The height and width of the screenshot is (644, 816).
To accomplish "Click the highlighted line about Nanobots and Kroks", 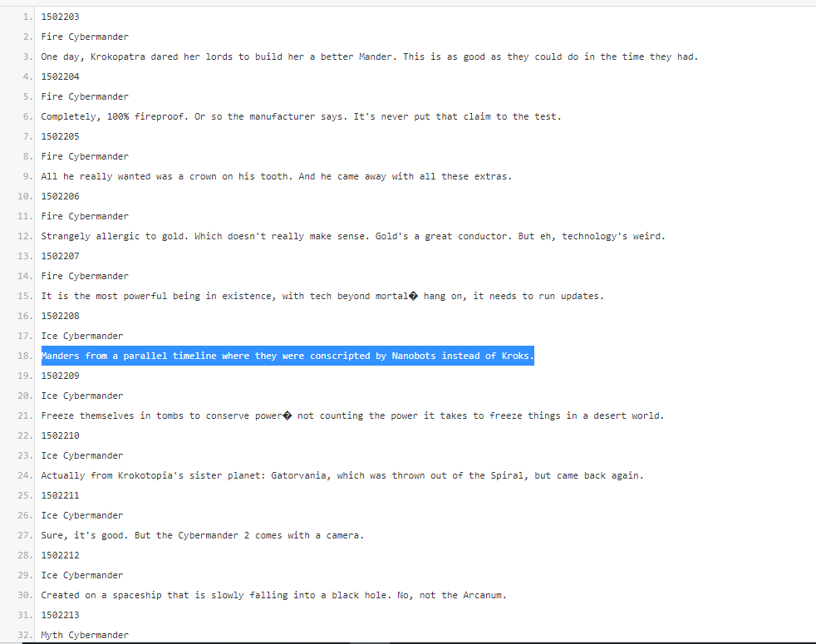I will [288, 356].
